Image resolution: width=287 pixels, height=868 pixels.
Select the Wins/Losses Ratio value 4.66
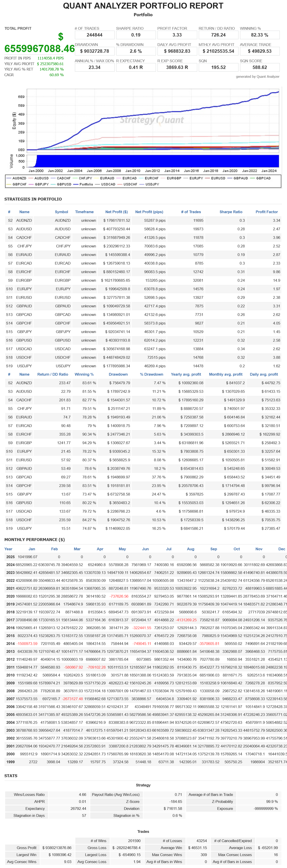tap(82, 795)
